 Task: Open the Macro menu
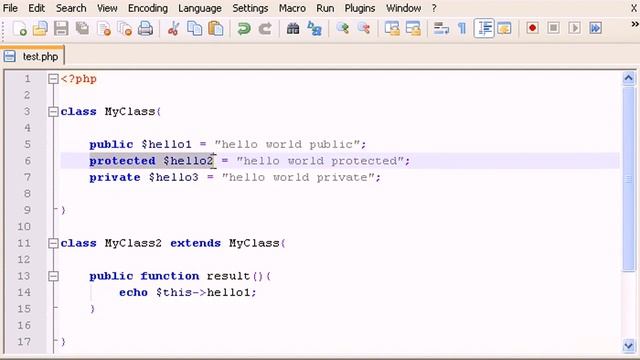pyautogui.click(x=292, y=8)
